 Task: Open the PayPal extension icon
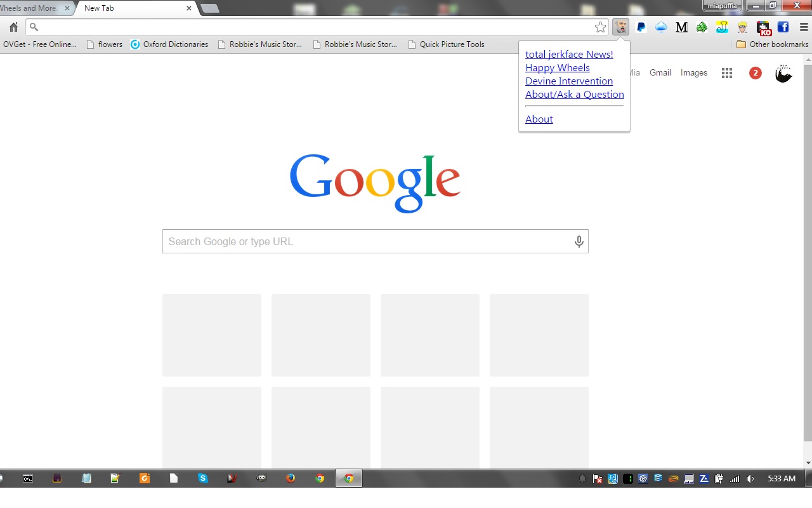coord(641,27)
